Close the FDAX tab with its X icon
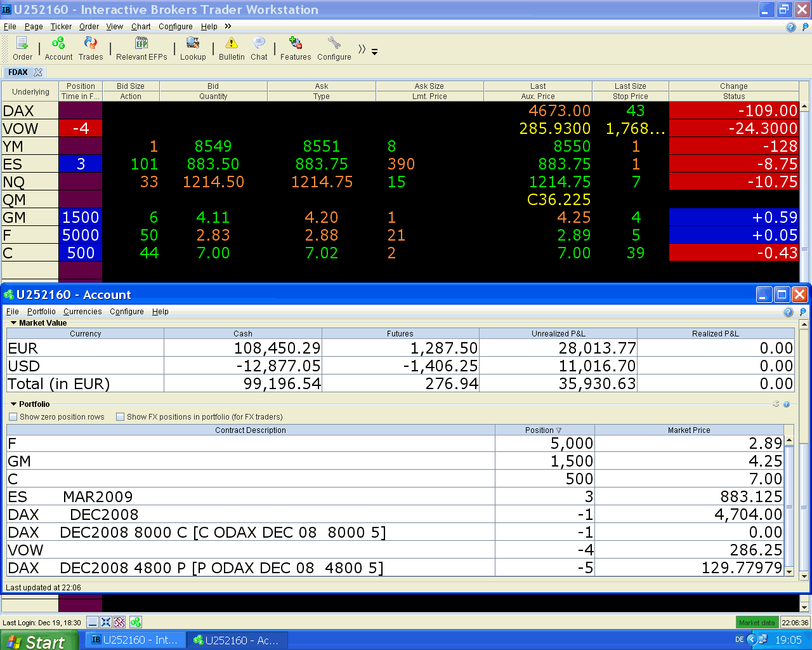 pos(38,72)
